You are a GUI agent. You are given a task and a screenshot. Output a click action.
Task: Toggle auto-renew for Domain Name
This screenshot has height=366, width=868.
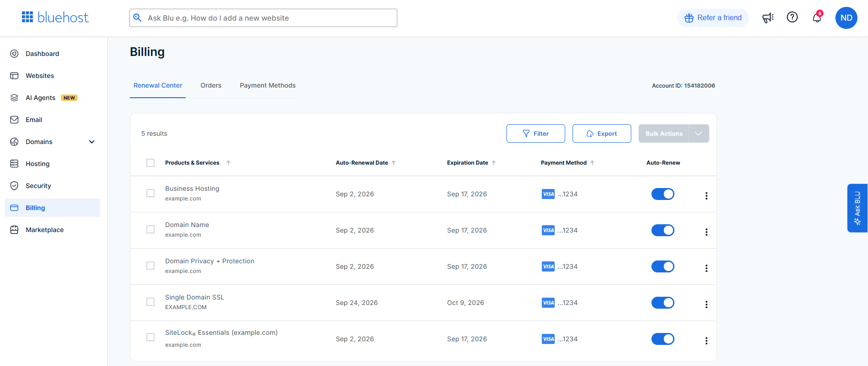tap(663, 230)
